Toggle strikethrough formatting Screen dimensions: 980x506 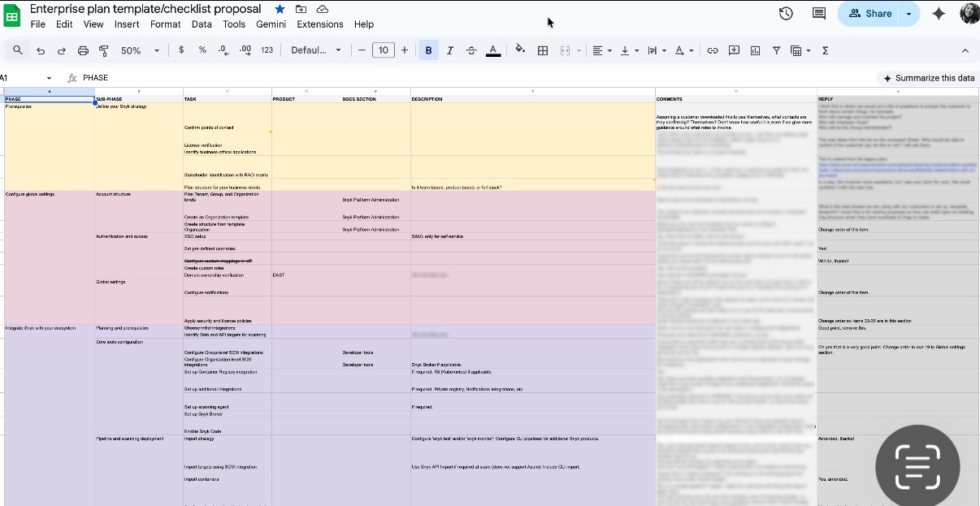click(471, 50)
